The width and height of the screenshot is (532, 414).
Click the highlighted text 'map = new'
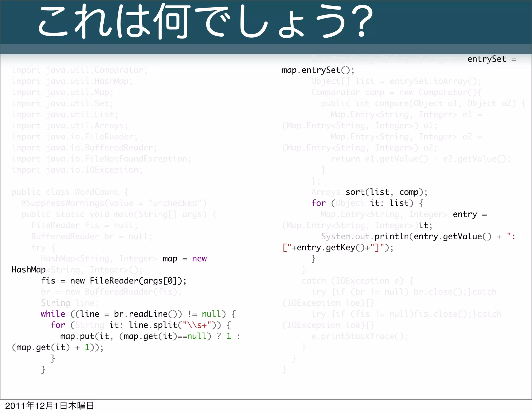(185, 259)
